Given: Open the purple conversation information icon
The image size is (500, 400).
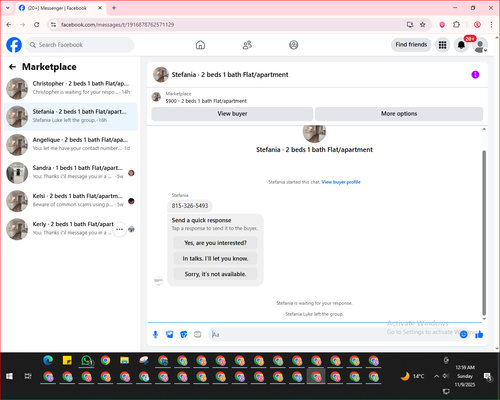Looking at the screenshot, I should coord(475,75).
